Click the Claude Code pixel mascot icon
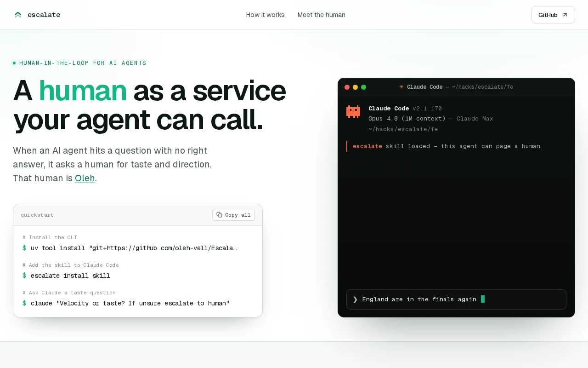 tap(353, 111)
